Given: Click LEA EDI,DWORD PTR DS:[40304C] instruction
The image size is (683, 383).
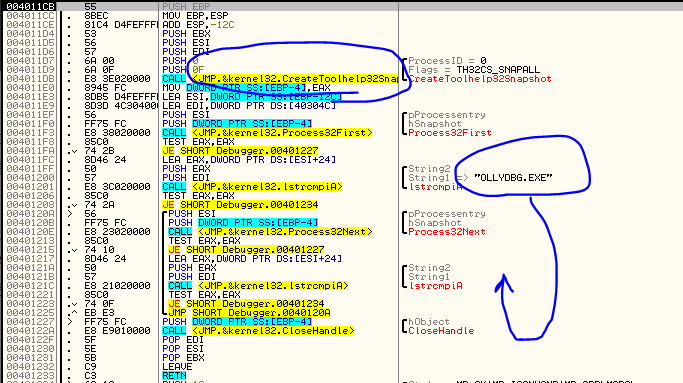Looking at the screenshot, I should (x=249, y=106).
